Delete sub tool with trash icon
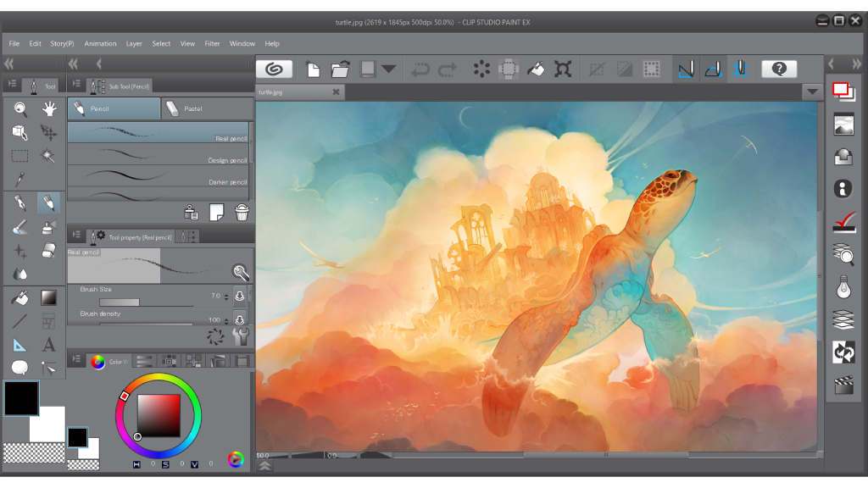 click(242, 212)
